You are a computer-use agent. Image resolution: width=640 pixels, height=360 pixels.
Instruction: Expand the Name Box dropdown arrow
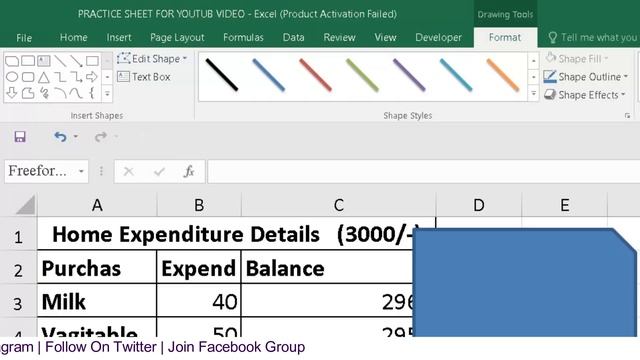81,171
